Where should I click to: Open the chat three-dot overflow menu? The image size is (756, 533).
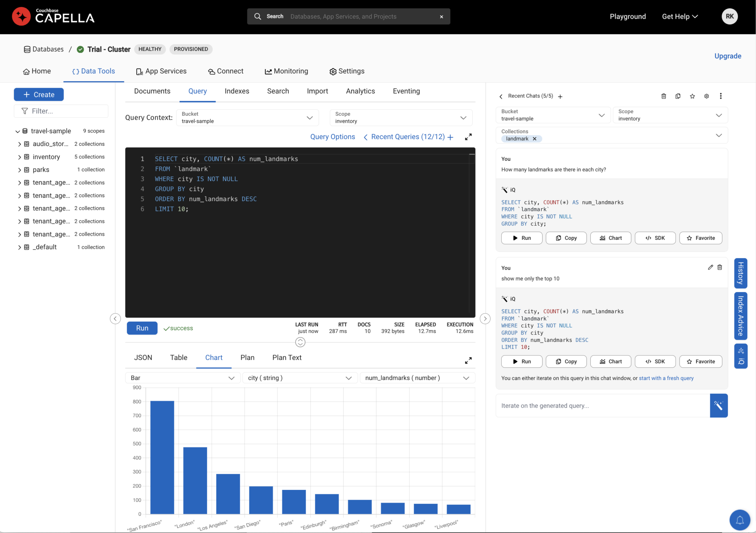click(x=721, y=96)
